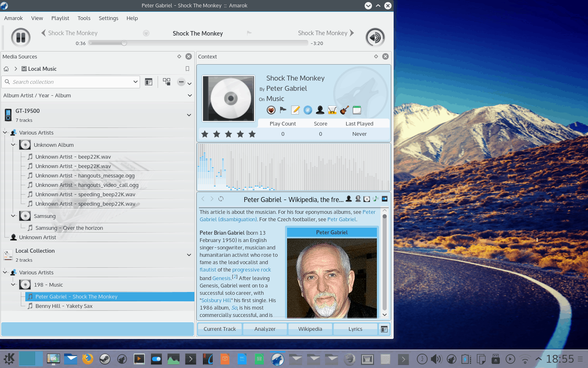This screenshot has width=588, height=368.
Task: Focus the Search collection field
Action: (x=71, y=82)
